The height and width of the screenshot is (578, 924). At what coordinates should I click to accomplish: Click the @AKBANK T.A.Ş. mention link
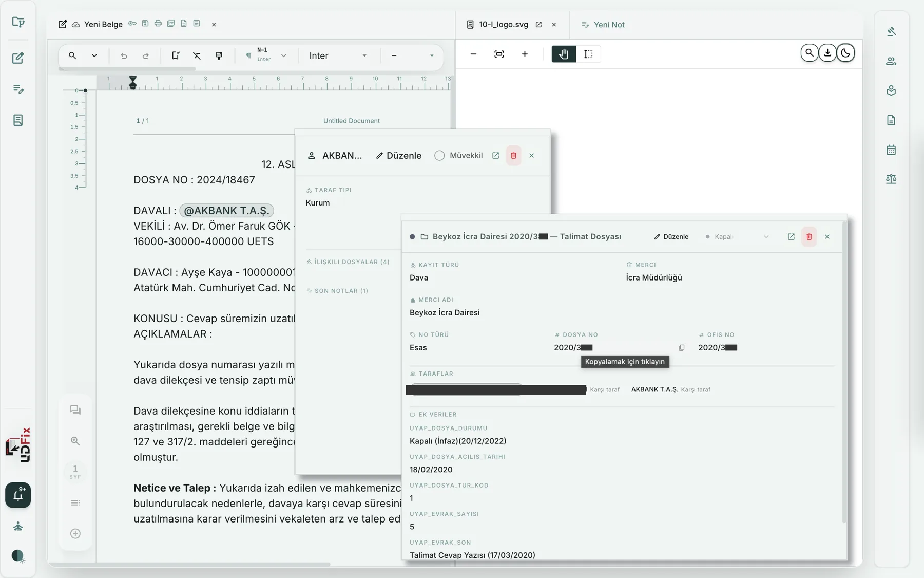click(226, 211)
